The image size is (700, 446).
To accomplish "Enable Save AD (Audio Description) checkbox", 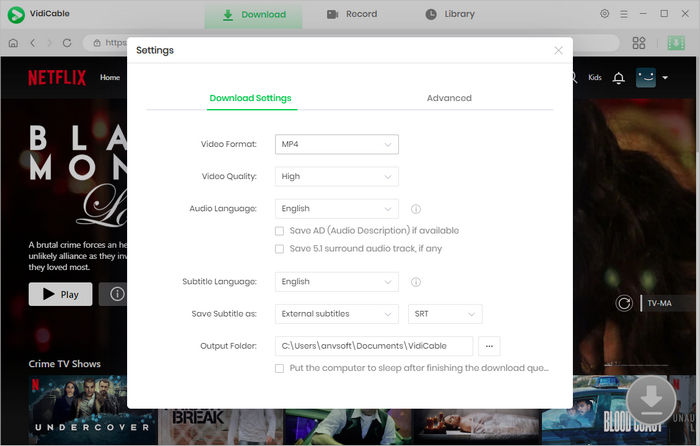I will [279, 231].
